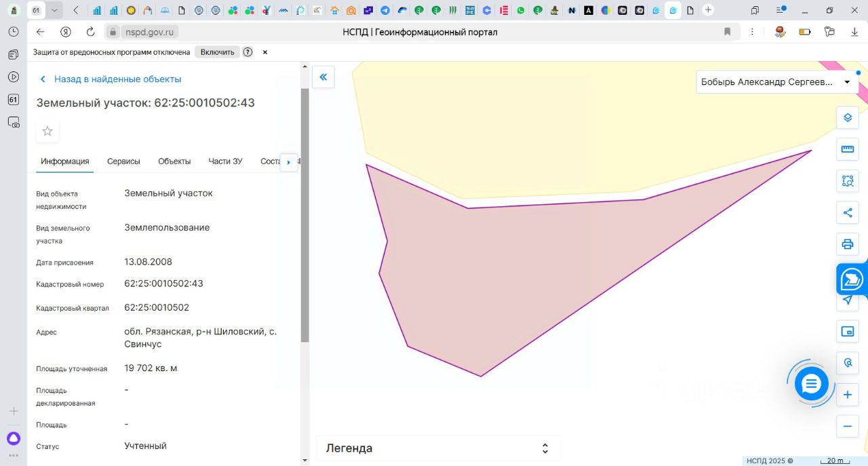Open the user account dropdown Бобырь Александр

[x=776, y=82]
